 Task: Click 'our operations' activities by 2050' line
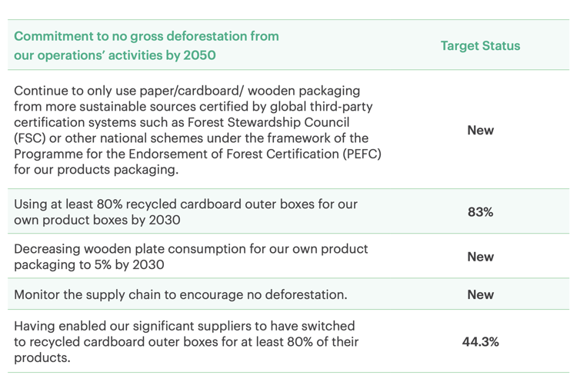pyautogui.click(x=115, y=55)
